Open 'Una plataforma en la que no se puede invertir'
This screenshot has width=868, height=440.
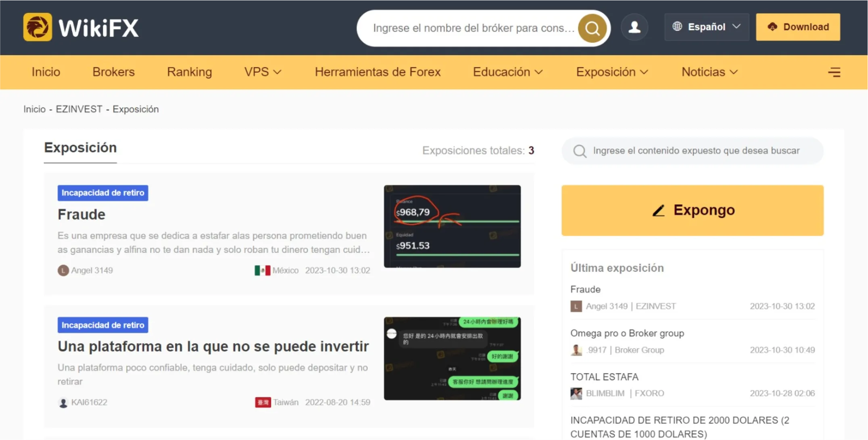pos(213,346)
